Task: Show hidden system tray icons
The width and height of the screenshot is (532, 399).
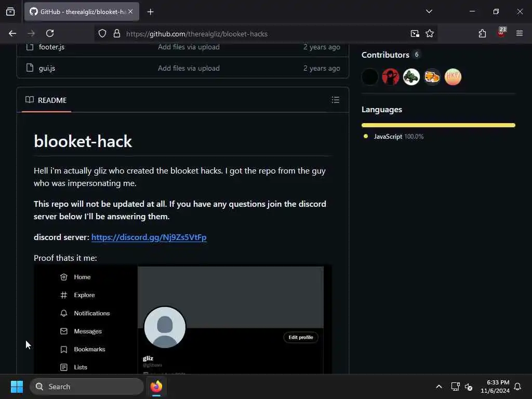Action: pyautogui.click(x=438, y=387)
